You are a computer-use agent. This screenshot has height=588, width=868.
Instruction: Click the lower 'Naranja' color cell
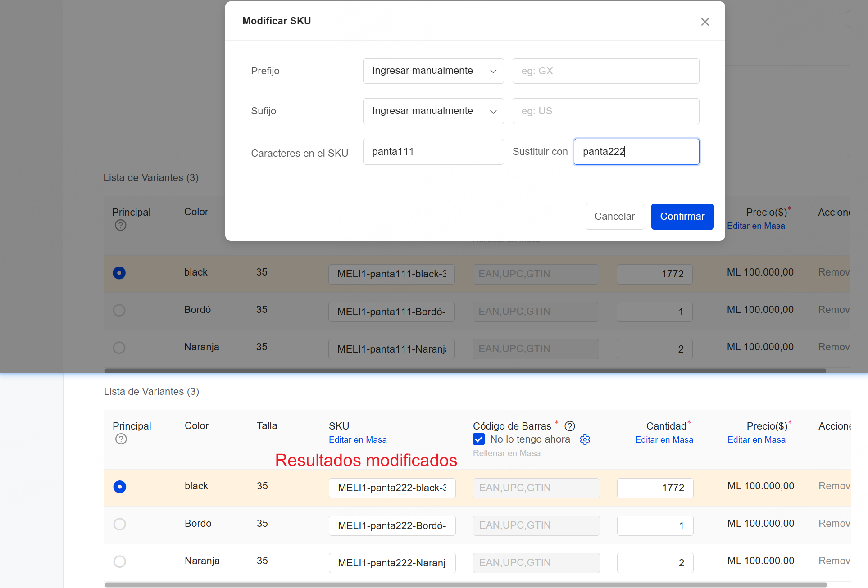[x=202, y=561]
